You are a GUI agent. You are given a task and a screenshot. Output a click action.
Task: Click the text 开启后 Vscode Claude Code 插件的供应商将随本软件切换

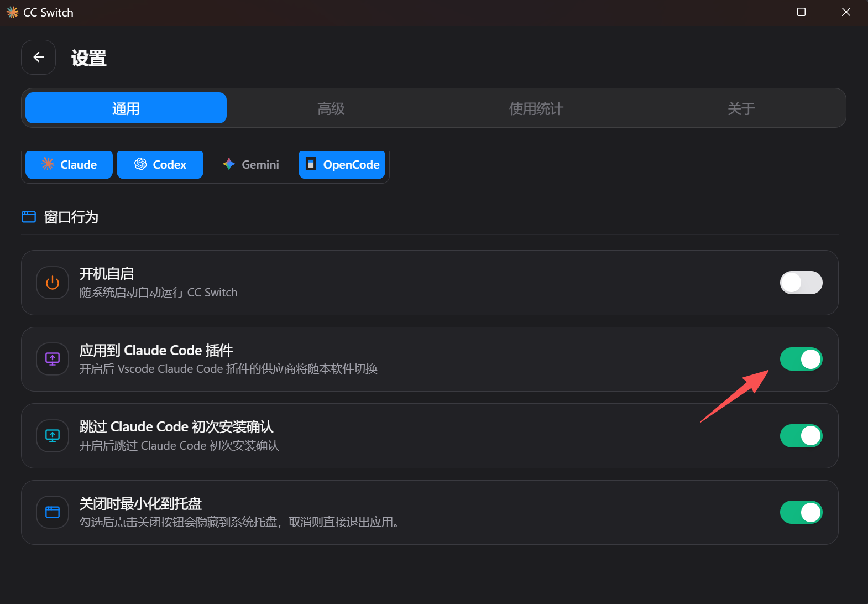pyautogui.click(x=228, y=368)
